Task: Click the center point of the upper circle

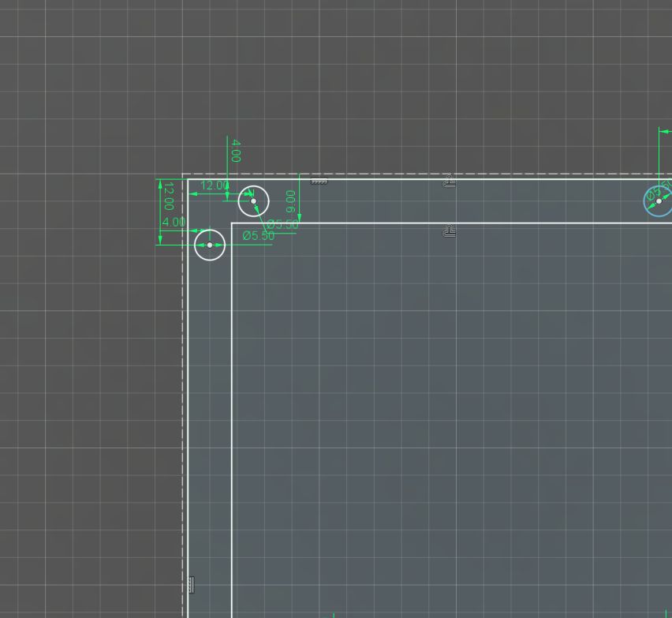Action: (253, 201)
